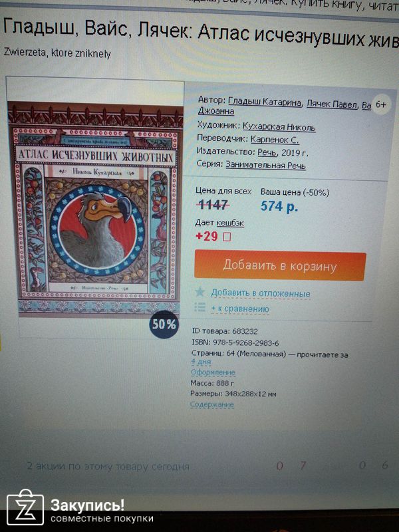399x532 pixels.
Task: Add book with Добавить в корзину button
Action: click(x=280, y=266)
